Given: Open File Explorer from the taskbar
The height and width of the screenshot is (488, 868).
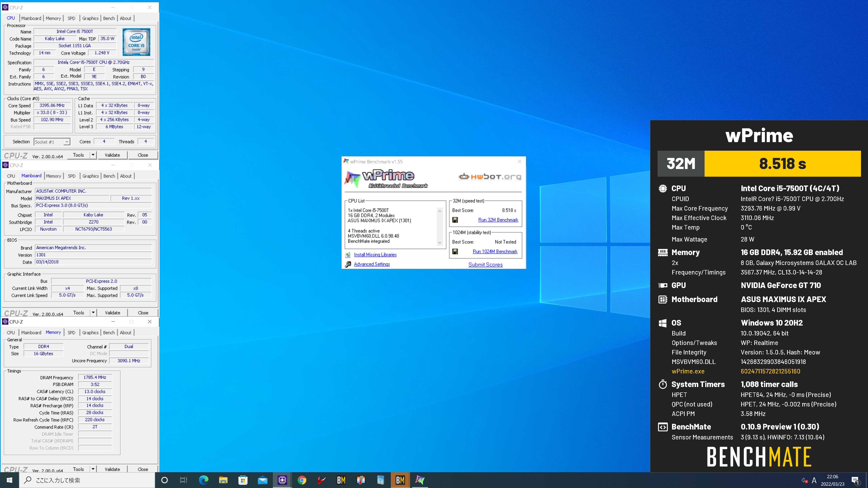Looking at the screenshot, I should pos(223,480).
